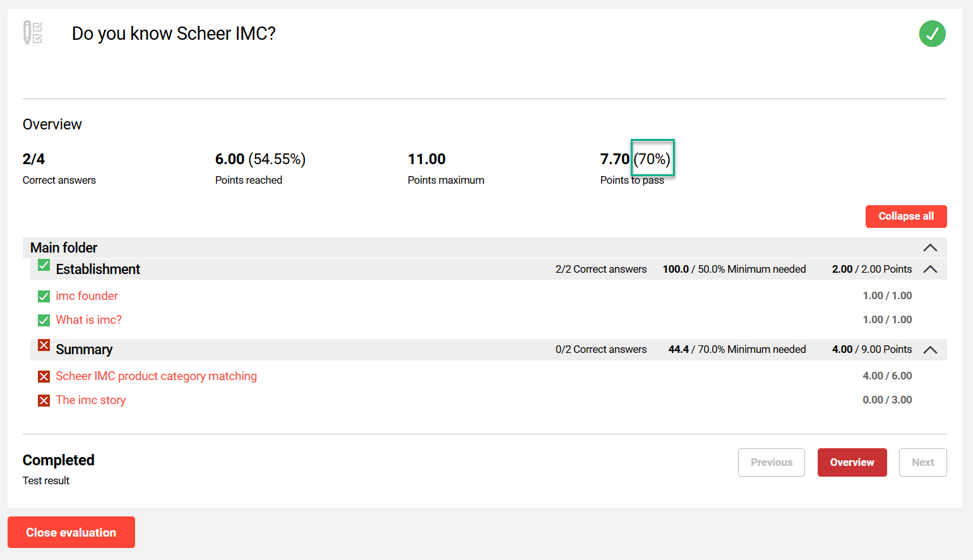
Task: Open The imc story question
Action: [90, 400]
